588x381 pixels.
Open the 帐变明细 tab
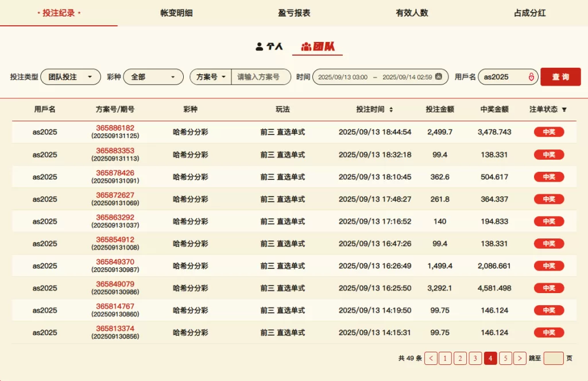click(176, 13)
